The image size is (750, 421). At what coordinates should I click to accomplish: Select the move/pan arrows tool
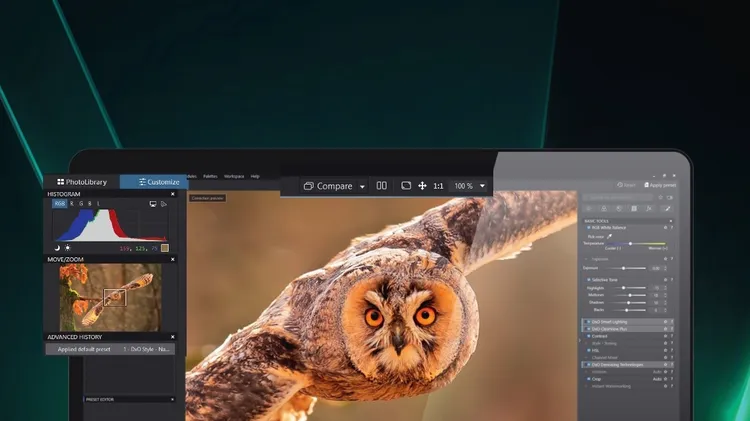tap(422, 186)
